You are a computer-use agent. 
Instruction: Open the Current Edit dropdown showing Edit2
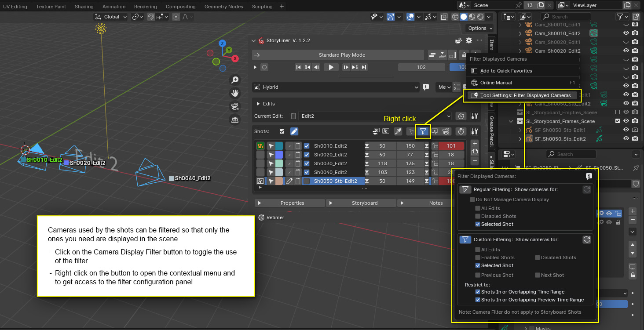point(374,116)
